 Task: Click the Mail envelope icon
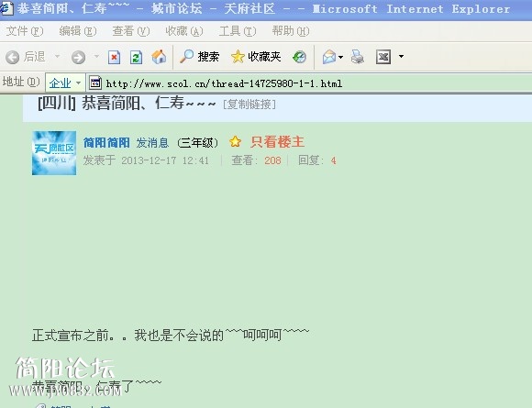pos(329,57)
